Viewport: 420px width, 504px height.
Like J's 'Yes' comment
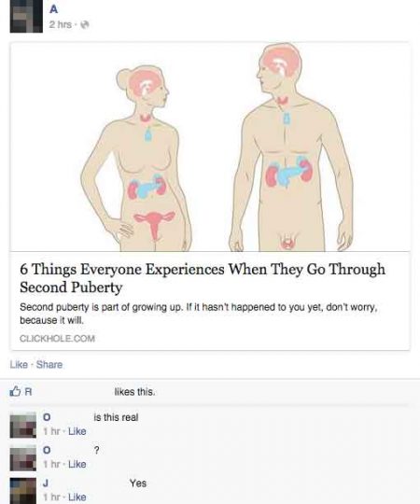pos(77,497)
